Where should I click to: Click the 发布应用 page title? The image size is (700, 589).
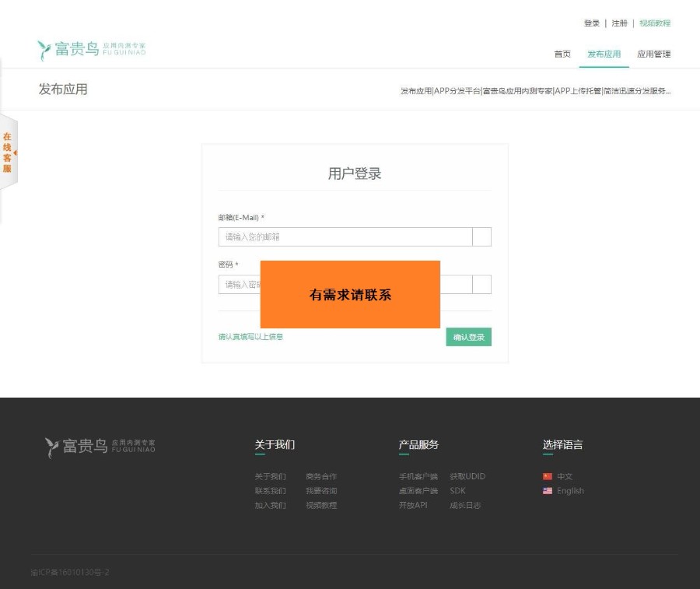pyautogui.click(x=63, y=89)
